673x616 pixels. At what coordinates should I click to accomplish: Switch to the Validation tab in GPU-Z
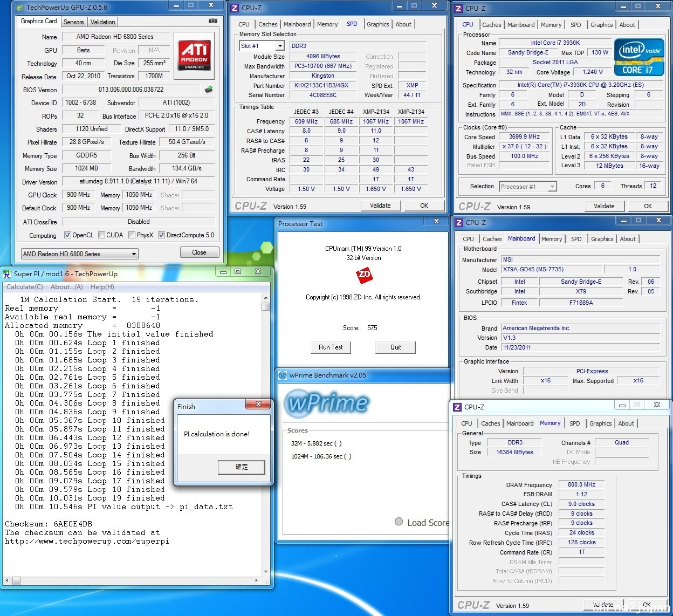coord(102,22)
